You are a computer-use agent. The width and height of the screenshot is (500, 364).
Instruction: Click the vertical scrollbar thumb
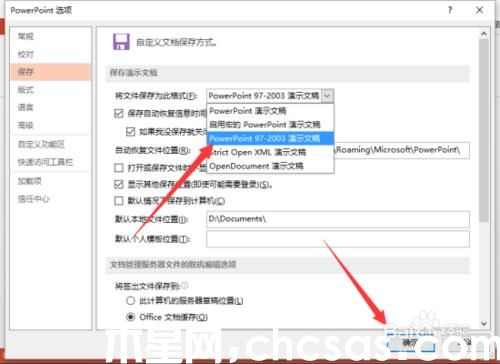pyautogui.click(x=484, y=130)
